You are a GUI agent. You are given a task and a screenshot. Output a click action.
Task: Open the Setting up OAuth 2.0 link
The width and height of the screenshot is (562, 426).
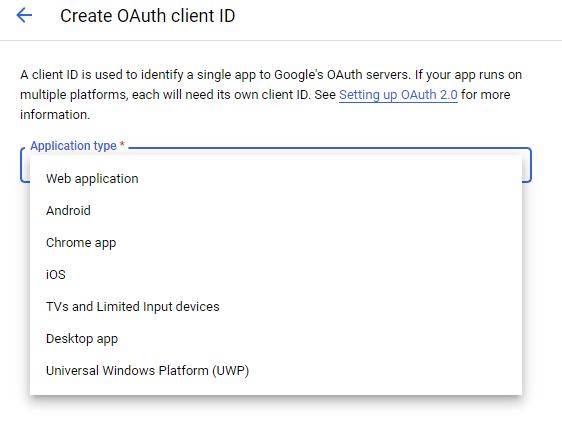pos(398,95)
